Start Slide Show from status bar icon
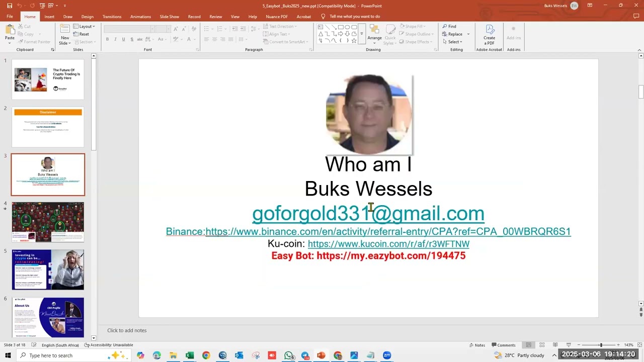 tap(568, 345)
